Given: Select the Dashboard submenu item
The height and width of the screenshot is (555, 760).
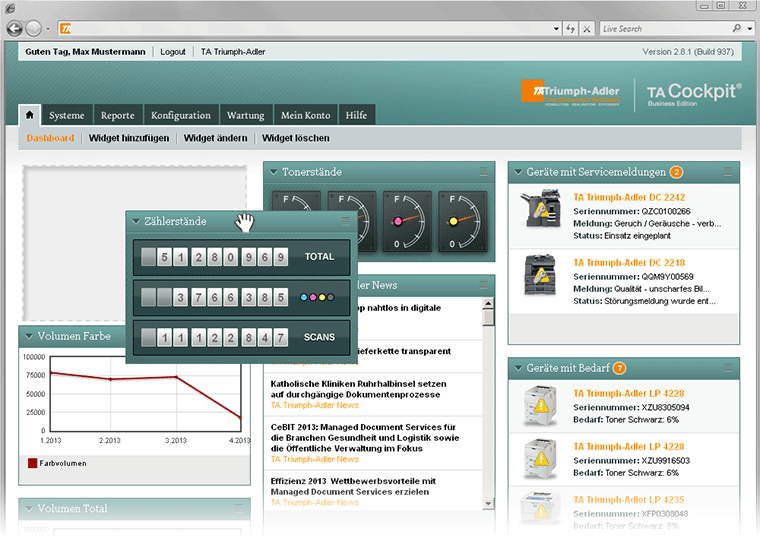Looking at the screenshot, I should [x=50, y=138].
